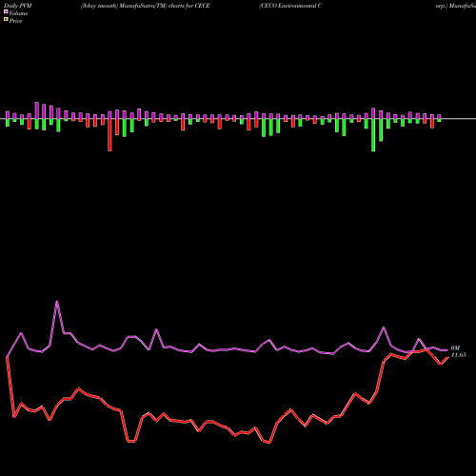Image resolution: width=476 pixels, height=476 pixels.
Task: Click the Price legend color marker
Action: [6, 20]
